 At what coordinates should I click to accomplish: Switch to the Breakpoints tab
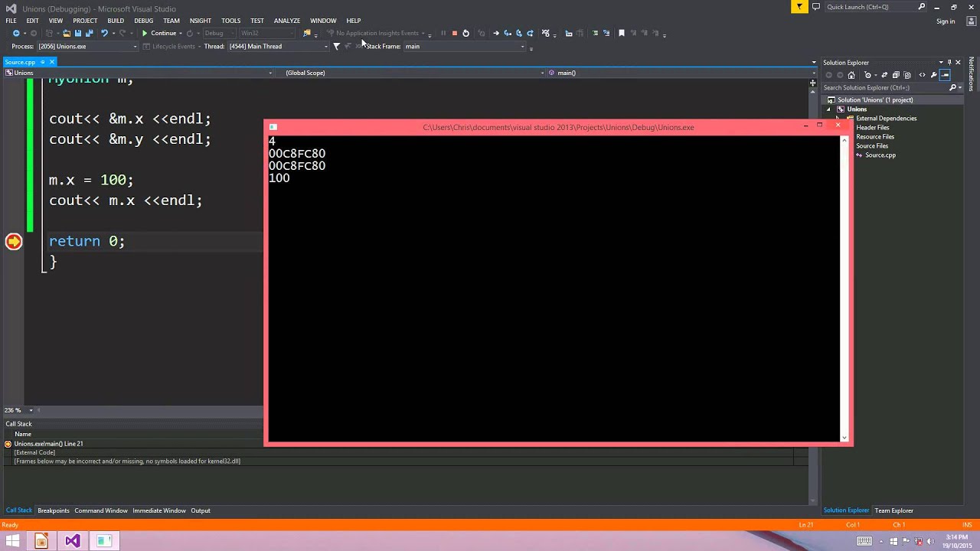pos(54,510)
